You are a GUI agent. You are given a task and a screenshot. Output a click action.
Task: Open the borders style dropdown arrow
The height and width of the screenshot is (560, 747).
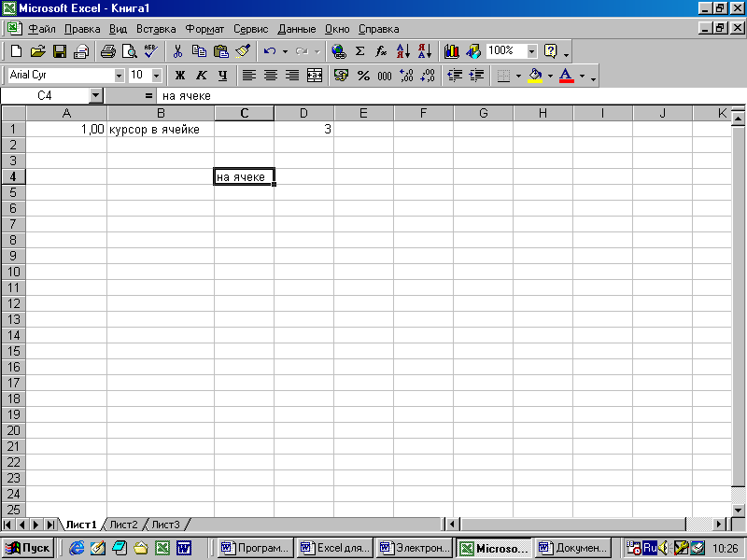pyautogui.click(x=519, y=76)
